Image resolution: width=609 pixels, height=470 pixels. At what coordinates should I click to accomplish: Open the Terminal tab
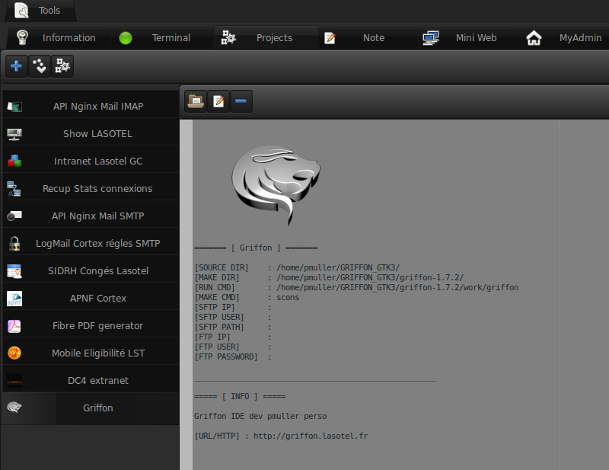coord(162,38)
